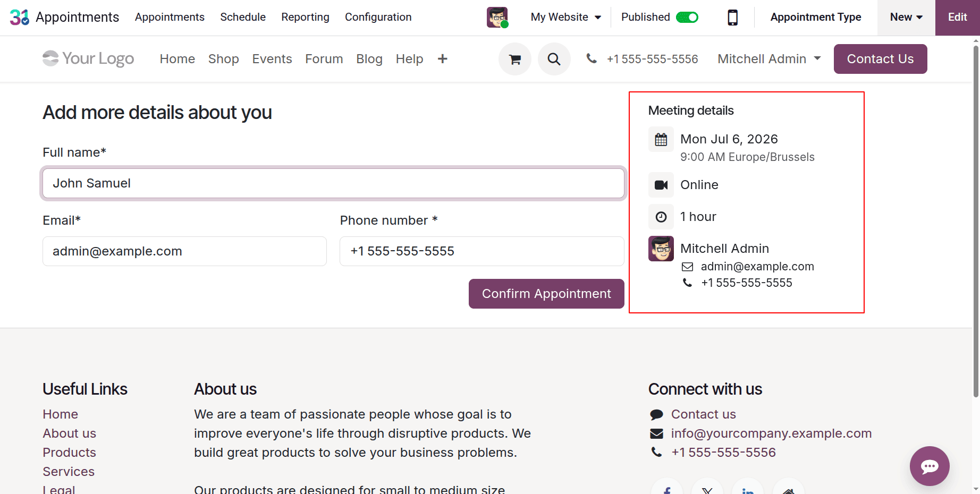
Task: Click the footer Contact us link
Action: pos(704,414)
